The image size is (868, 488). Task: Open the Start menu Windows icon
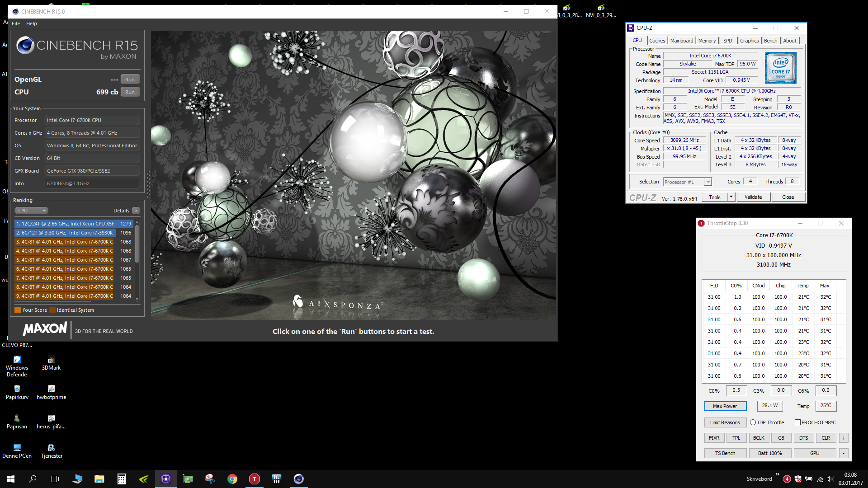pyautogui.click(x=11, y=479)
